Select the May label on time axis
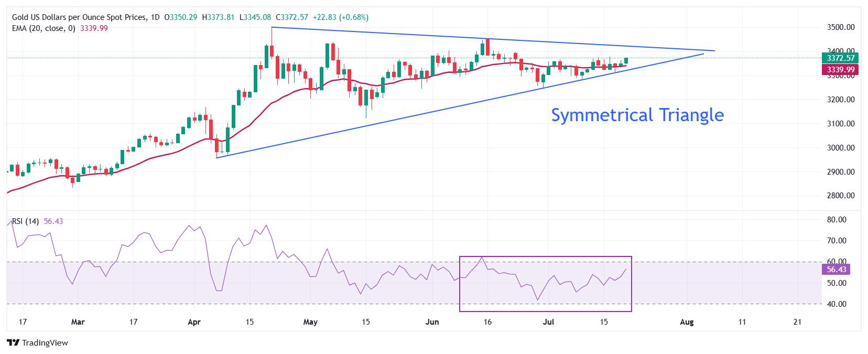 pos(310,322)
